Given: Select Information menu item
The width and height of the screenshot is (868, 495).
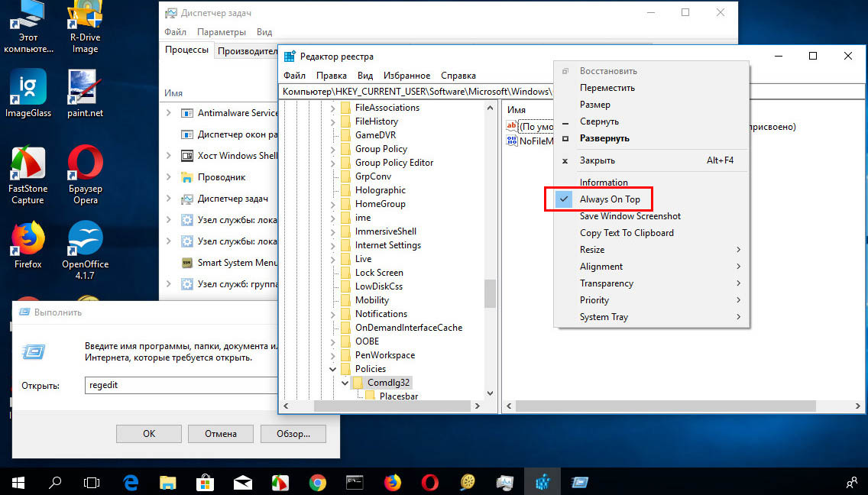Looking at the screenshot, I should click(652, 182).
